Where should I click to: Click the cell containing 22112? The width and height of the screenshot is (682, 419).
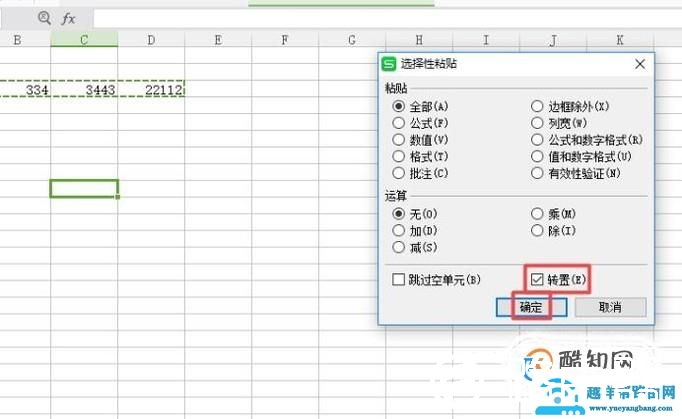click(x=151, y=89)
